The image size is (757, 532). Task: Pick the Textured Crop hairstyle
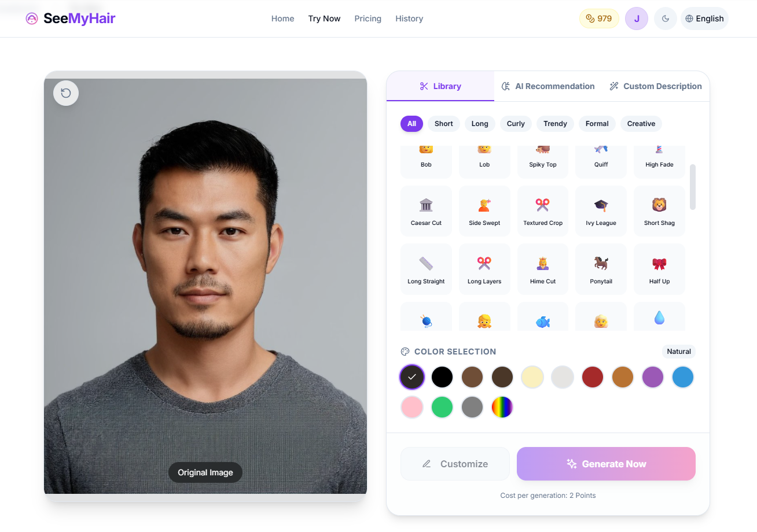click(542, 210)
